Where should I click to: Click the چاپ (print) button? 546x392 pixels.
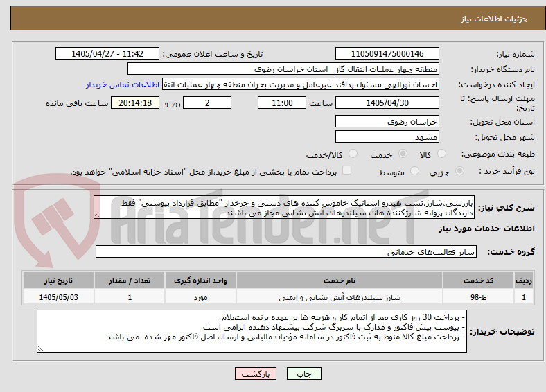coord(303,373)
